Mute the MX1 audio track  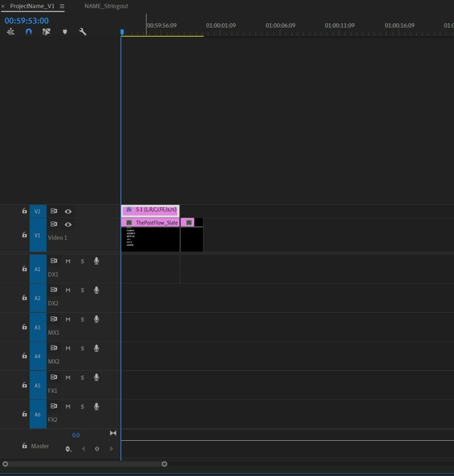[68, 319]
